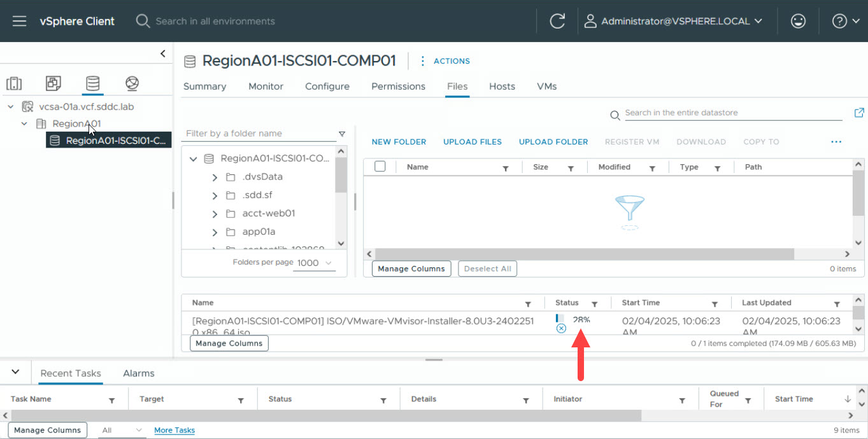The image size is (868, 439).
Task: Collapse the RegionA01-ISCSI01-CO... root folder node
Action: (x=193, y=158)
